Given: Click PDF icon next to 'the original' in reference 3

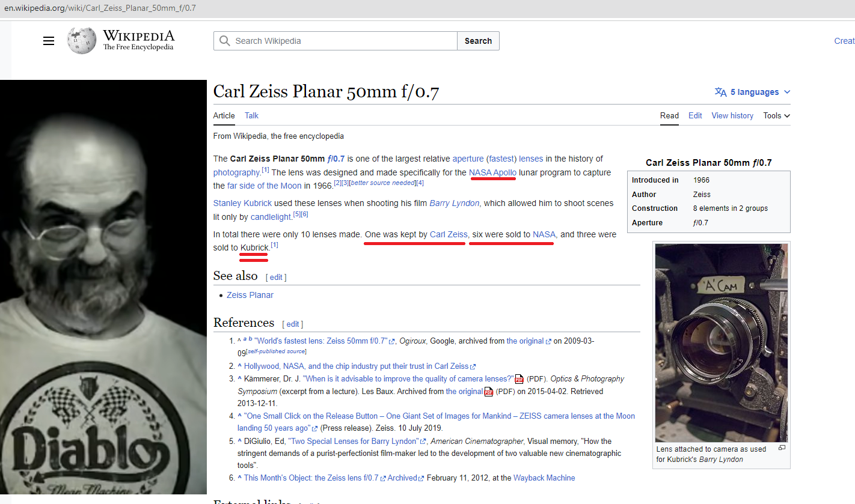Looking at the screenshot, I should pos(489,392).
